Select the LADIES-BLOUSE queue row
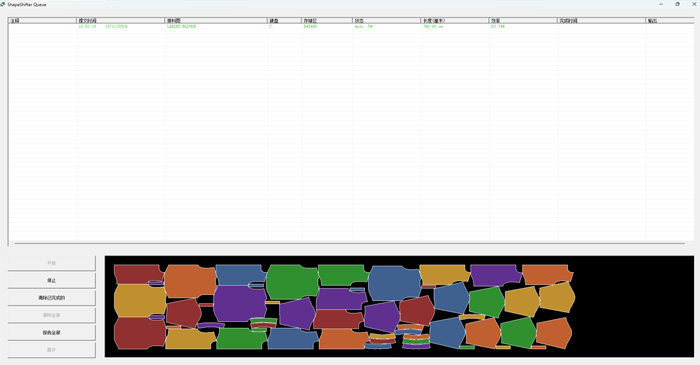This screenshot has height=365, width=700. click(350, 26)
